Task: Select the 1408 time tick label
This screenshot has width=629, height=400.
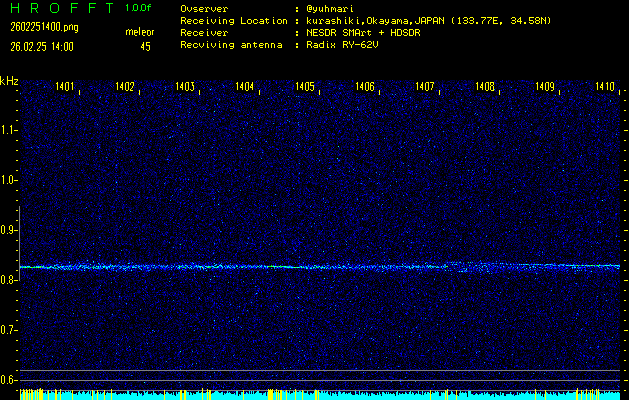Action: coord(485,88)
